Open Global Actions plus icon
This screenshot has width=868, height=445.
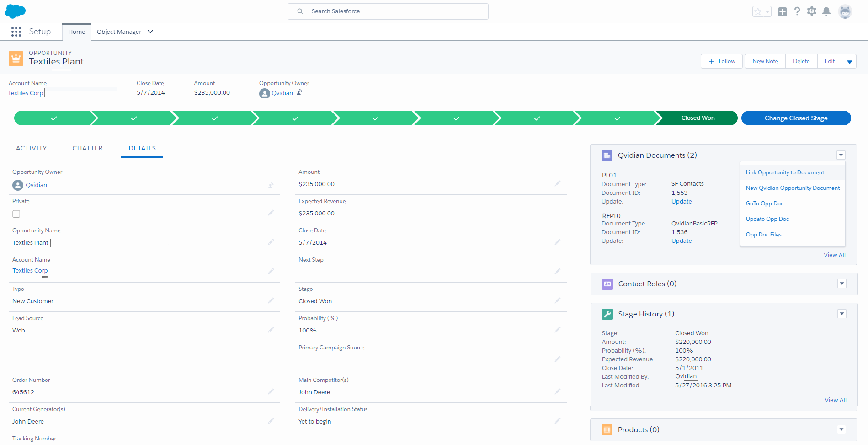click(783, 11)
